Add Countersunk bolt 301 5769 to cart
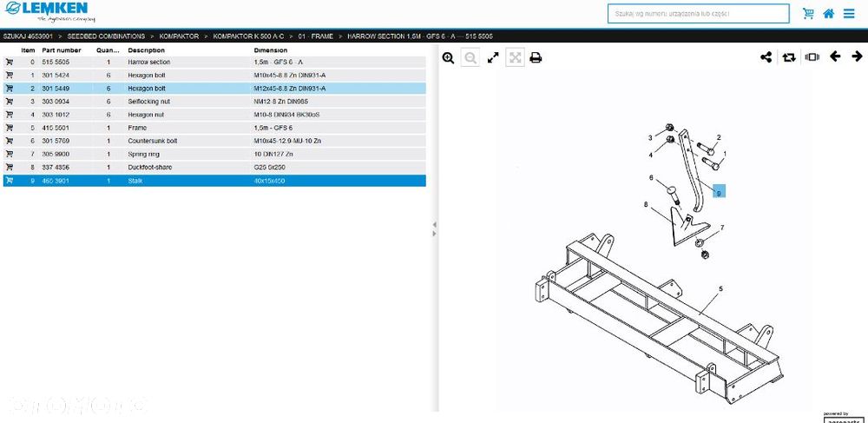 click(10, 141)
